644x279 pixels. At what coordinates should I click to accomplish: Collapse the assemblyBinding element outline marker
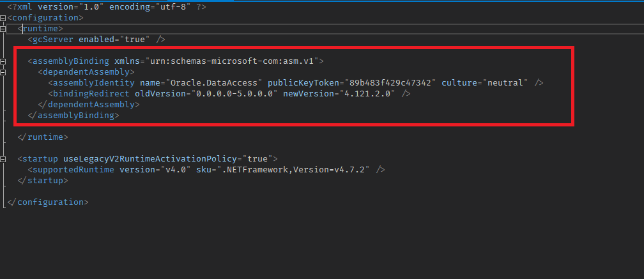[3, 61]
